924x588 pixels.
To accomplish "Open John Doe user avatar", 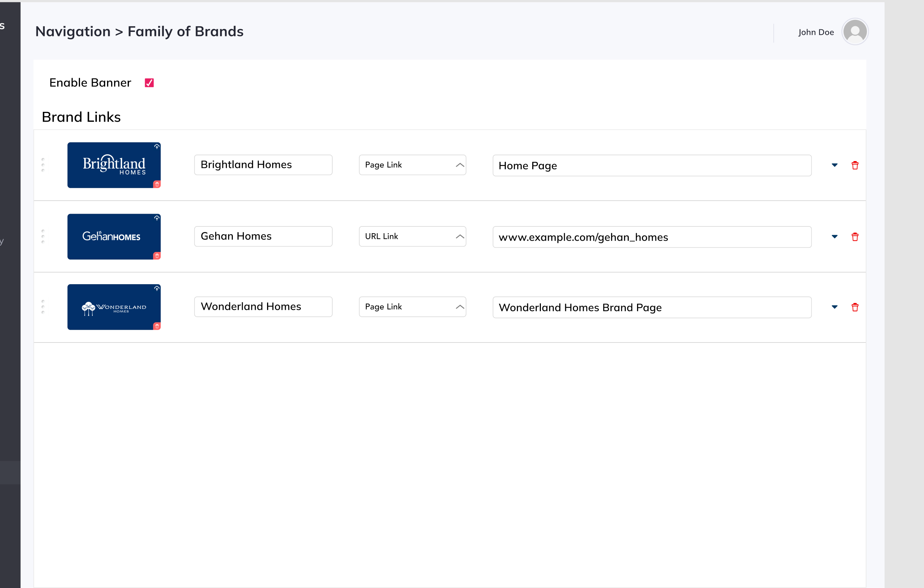I will [855, 32].
